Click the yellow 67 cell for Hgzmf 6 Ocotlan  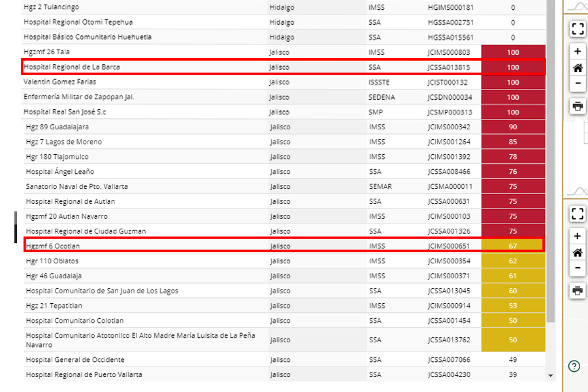[x=513, y=246]
